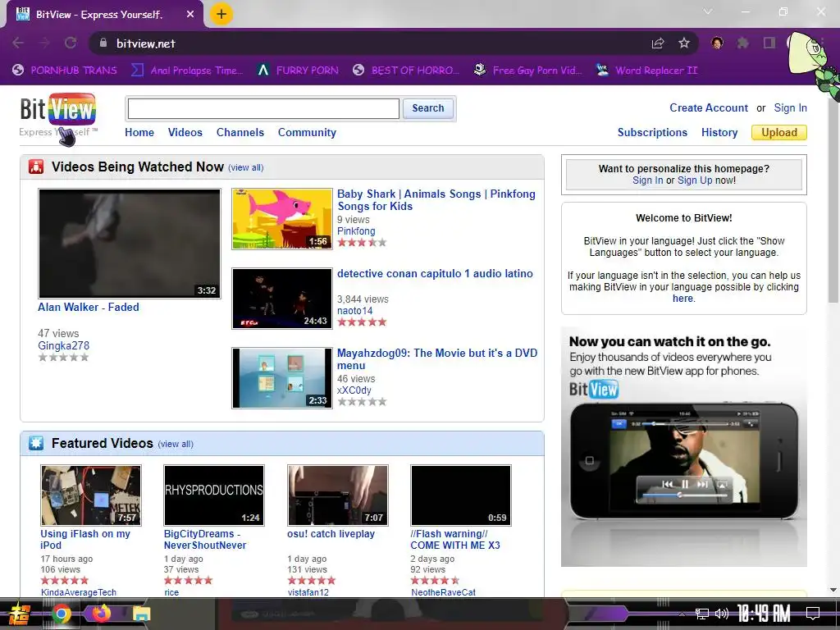Click the yellow Upload button

tap(779, 132)
